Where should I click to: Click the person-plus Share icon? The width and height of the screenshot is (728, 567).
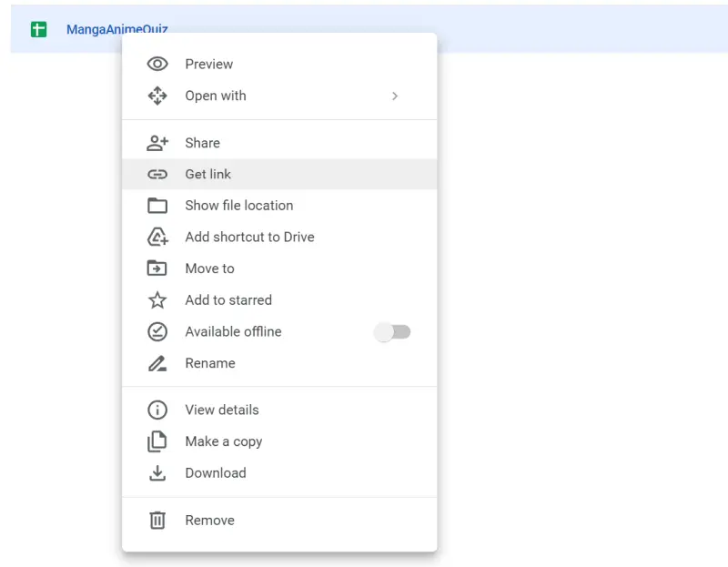click(157, 143)
